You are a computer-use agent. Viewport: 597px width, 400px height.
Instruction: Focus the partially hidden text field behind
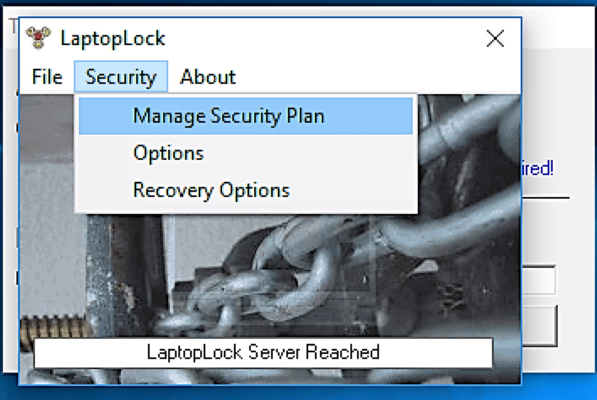pos(539,280)
